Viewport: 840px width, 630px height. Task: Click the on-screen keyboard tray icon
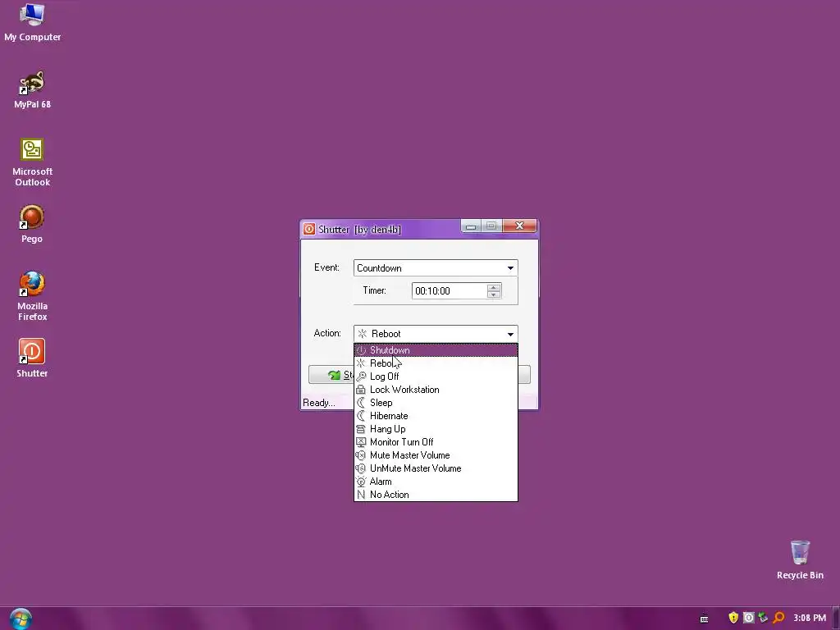[x=705, y=619]
